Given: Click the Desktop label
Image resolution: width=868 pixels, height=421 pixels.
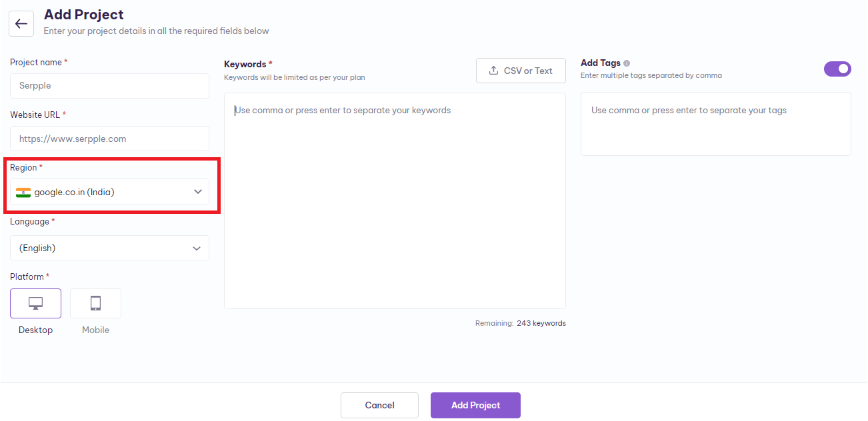Looking at the screenshot, I should pos(35,330).
